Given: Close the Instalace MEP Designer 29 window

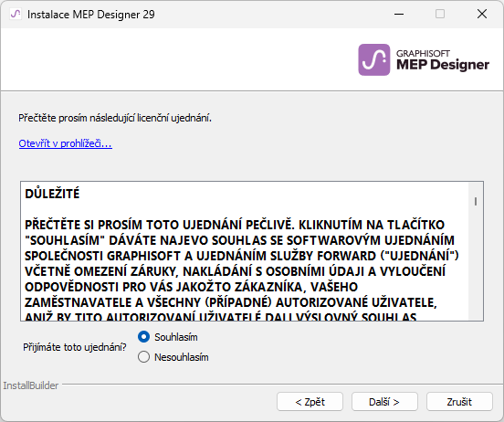Looking at the screenshot, I should [482, 14].
